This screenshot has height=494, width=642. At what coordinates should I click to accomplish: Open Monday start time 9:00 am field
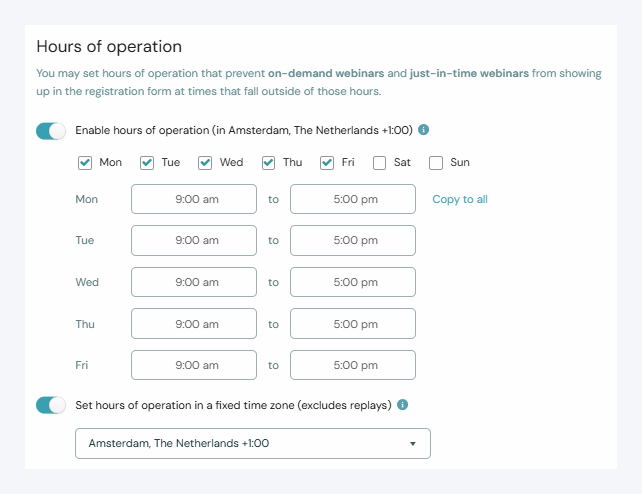click(195, 199)
